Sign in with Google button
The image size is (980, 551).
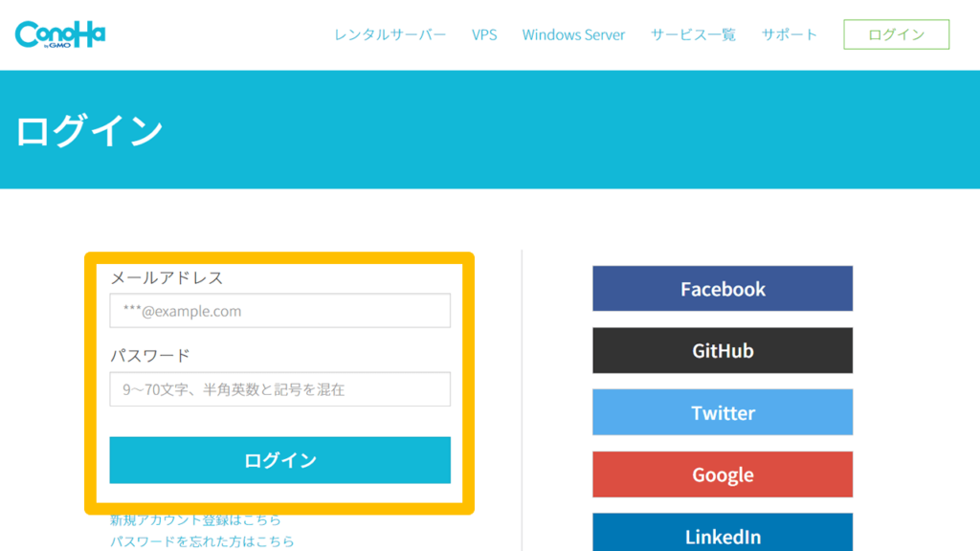[723, 474]
